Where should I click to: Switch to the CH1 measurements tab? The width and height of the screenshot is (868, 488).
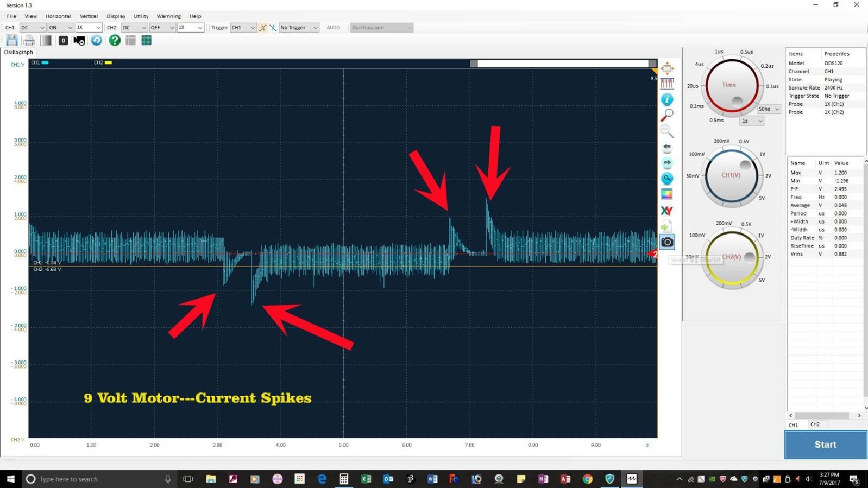(794, 425)
